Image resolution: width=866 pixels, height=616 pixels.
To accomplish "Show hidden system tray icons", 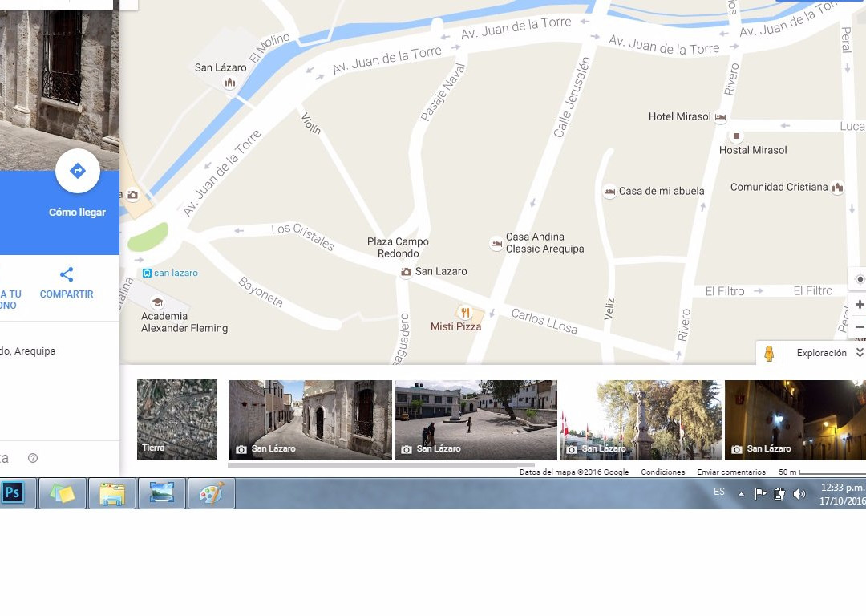I will (x=741, y=494).
